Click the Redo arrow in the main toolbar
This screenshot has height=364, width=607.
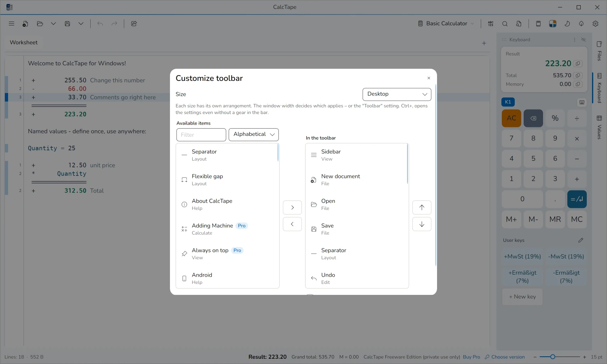[x=114, y=23]
